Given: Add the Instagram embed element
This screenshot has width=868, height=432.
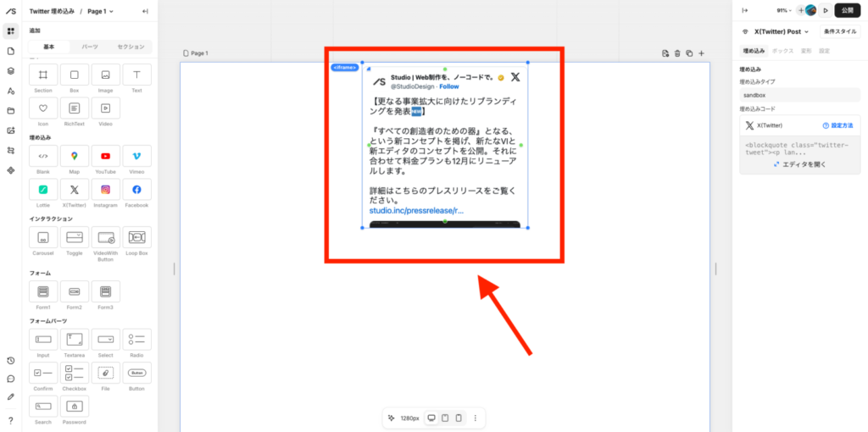Looking at the screenshot, I should tap(105, 190).
